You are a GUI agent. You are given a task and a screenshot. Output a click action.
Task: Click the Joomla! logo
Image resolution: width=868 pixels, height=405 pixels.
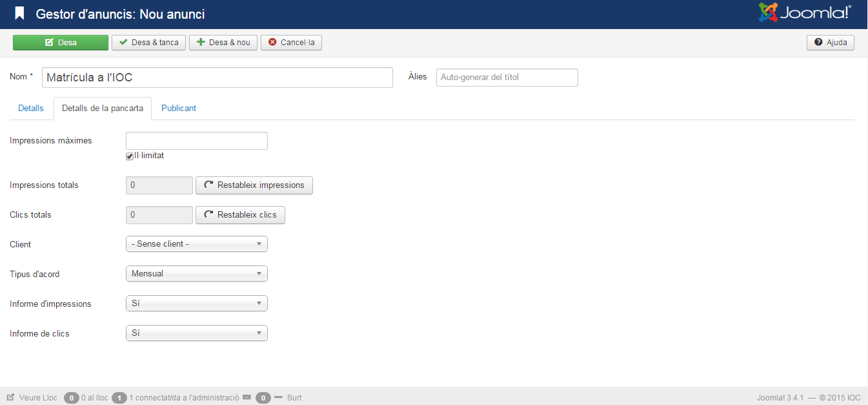(x=804, y=13)
